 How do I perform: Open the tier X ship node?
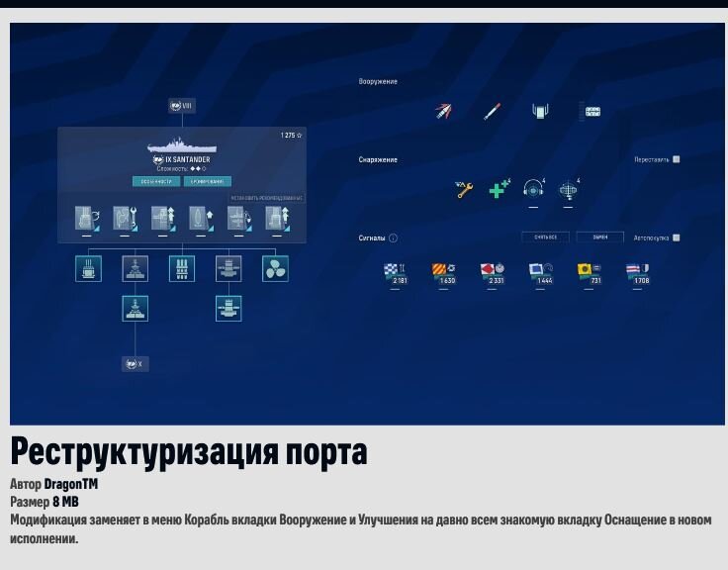click(135, 364)
